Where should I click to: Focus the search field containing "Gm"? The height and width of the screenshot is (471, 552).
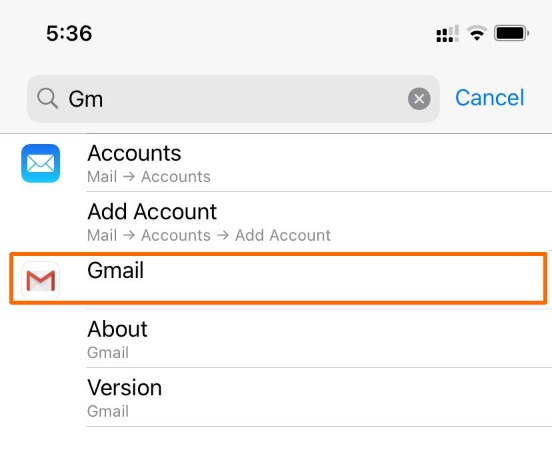233,99
